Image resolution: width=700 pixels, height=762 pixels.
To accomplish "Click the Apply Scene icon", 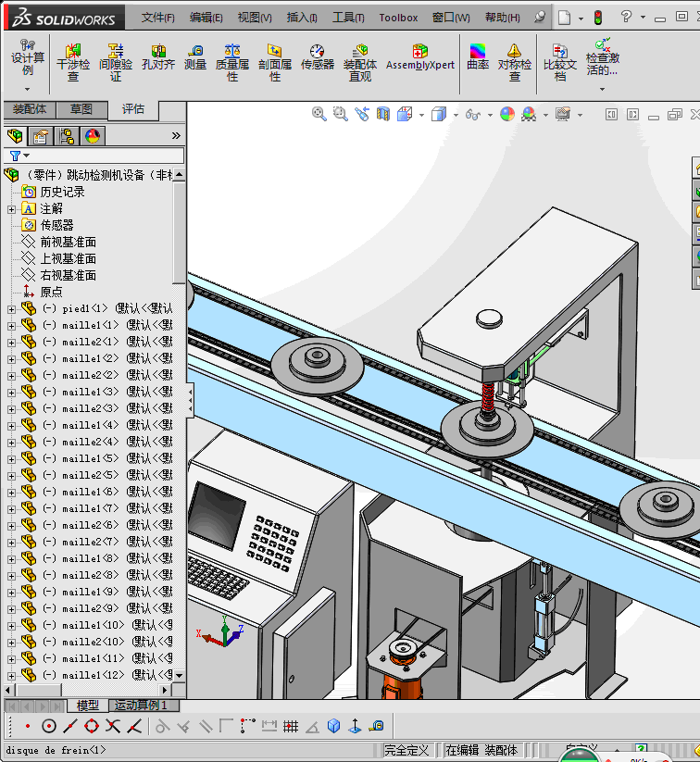I will tap(529, 114).
